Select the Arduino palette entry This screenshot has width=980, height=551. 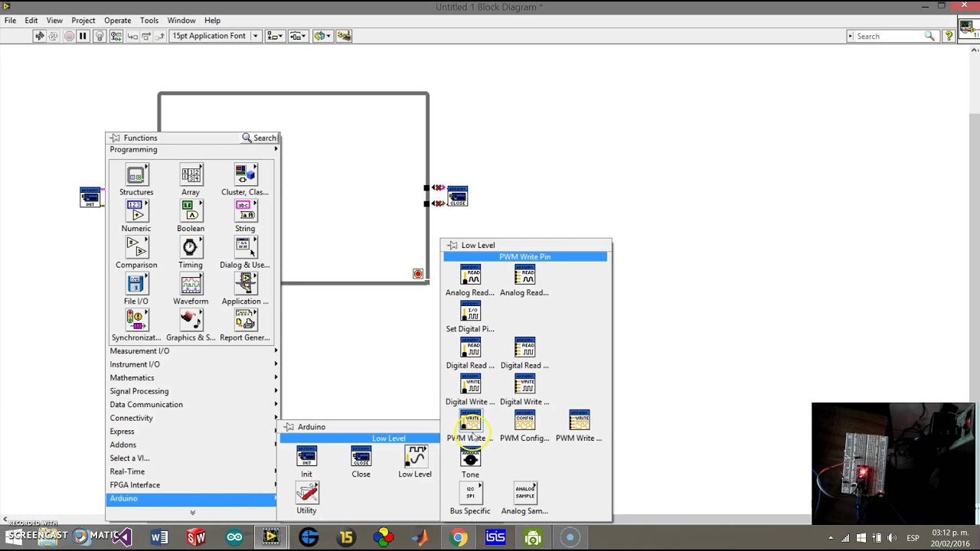pos(193,498)
